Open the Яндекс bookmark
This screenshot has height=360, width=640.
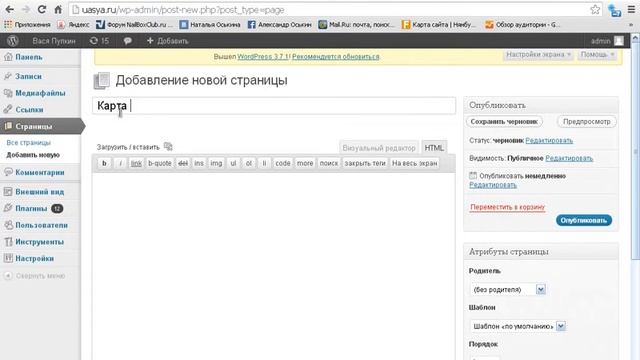tap(73, 25)
